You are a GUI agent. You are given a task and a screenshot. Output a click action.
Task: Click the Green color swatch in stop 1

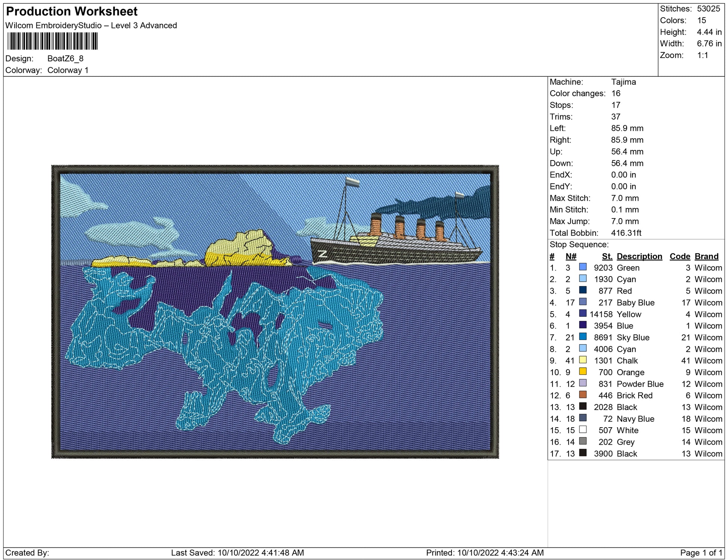582,267
